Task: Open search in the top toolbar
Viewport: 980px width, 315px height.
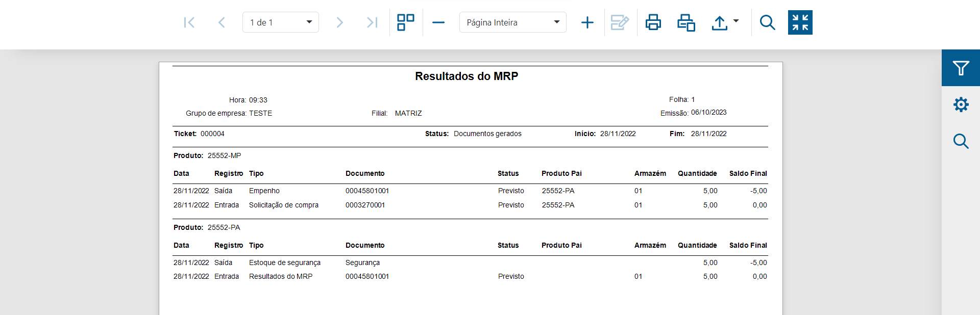Action: pos(767,22)
